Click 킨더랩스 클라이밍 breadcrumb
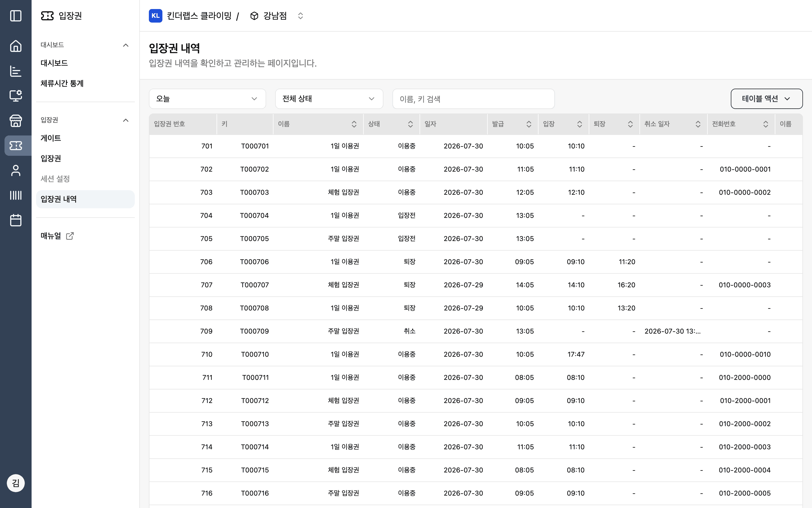812x508 pixels. pyautogui.click(x=199, y=16)
